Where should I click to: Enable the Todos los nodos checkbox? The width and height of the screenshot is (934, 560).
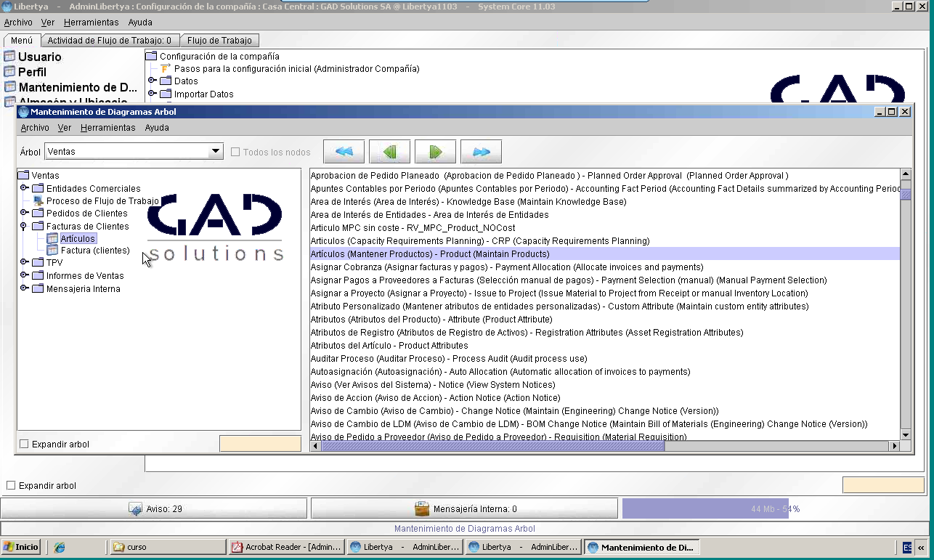pos(235,152)
